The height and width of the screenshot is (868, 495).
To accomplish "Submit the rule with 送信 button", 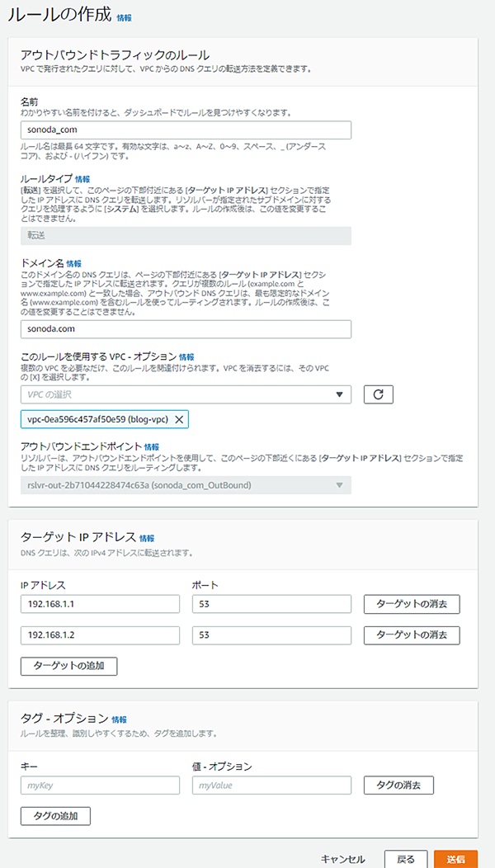I will (455, 859).
